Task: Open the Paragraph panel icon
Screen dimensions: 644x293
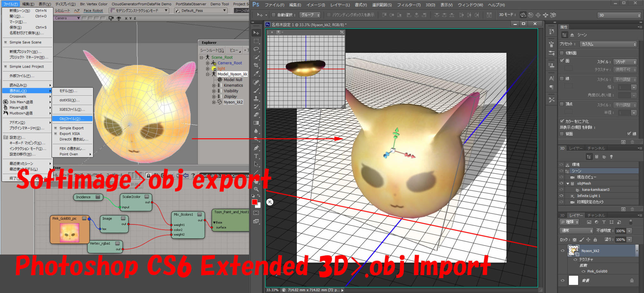Action: pyautogui.click(x=551, y=87)
